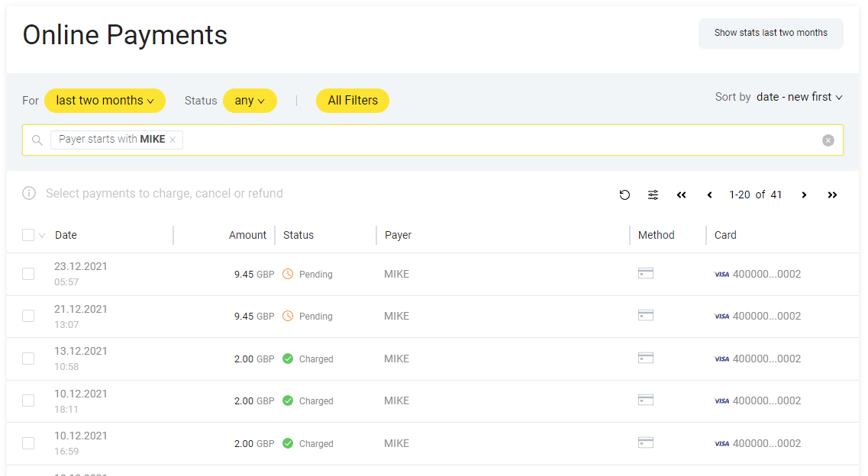Select payment dated 13.12.2021 10:58

pos(28,359)
